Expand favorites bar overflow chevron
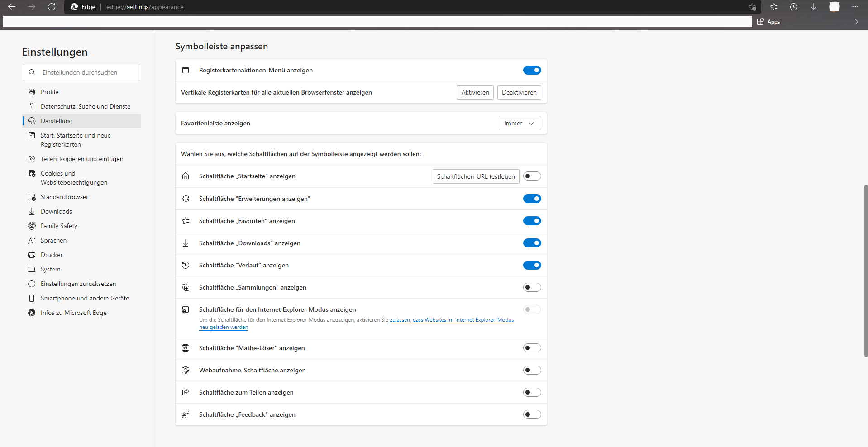Image resolution: width=868 pixels, height=447 pixels. click(856, 22)
